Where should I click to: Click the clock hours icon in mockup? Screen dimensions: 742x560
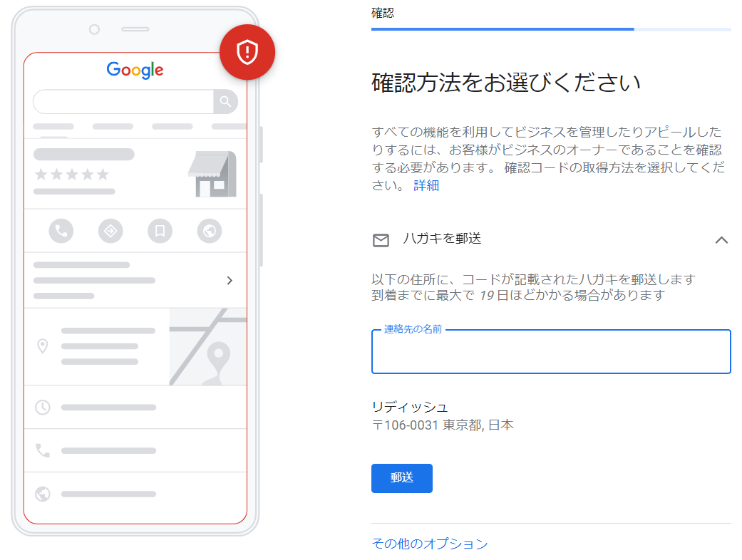click(43, 408)
